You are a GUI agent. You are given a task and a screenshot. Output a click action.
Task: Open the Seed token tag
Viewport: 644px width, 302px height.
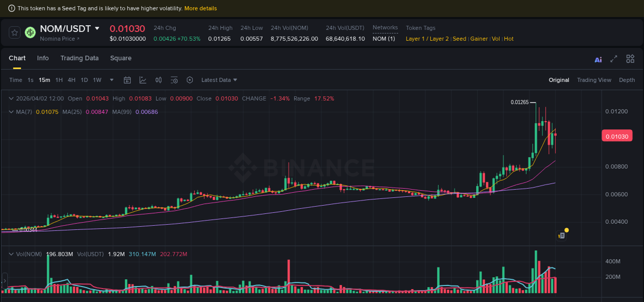[x=459, y=39]
